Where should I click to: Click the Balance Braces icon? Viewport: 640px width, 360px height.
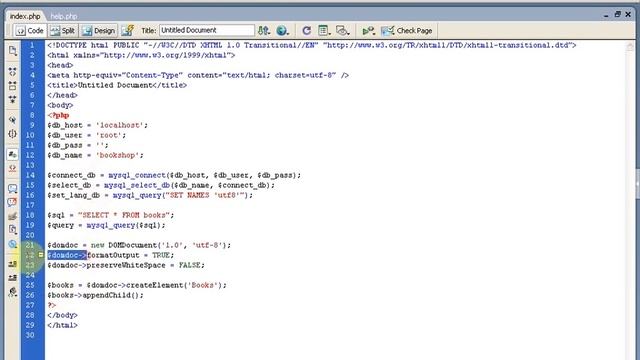click(13, 134)
